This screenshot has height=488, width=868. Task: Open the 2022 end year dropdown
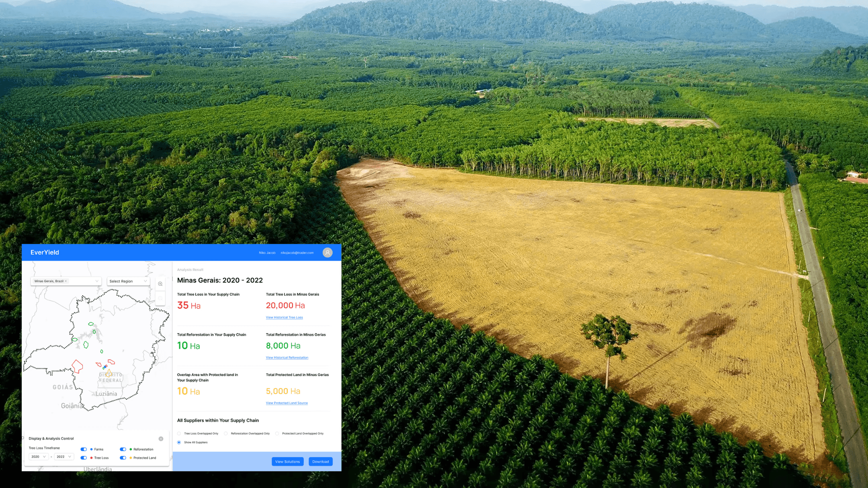pyautogui.click(x=64, y=457)
